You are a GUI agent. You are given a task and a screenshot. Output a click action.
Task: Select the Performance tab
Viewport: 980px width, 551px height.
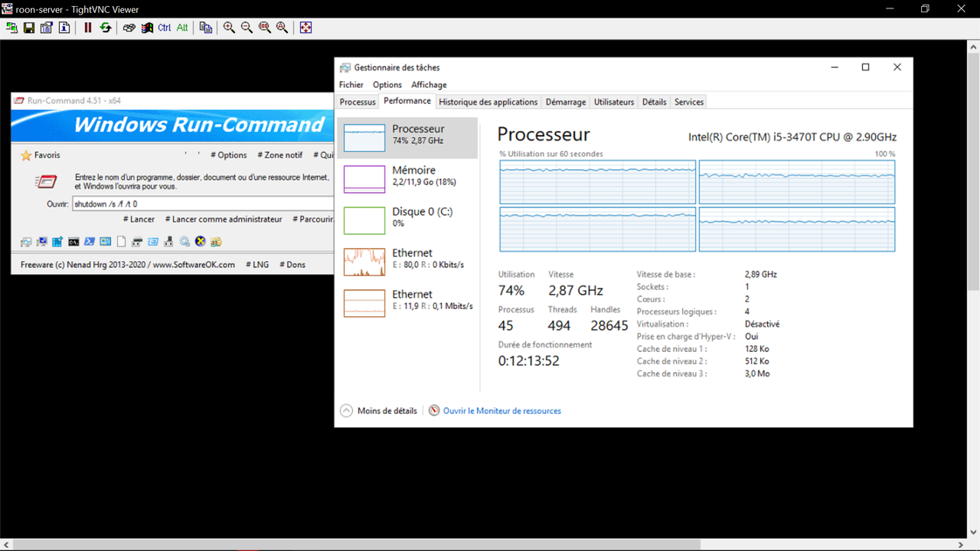click(x=407, y=101)
